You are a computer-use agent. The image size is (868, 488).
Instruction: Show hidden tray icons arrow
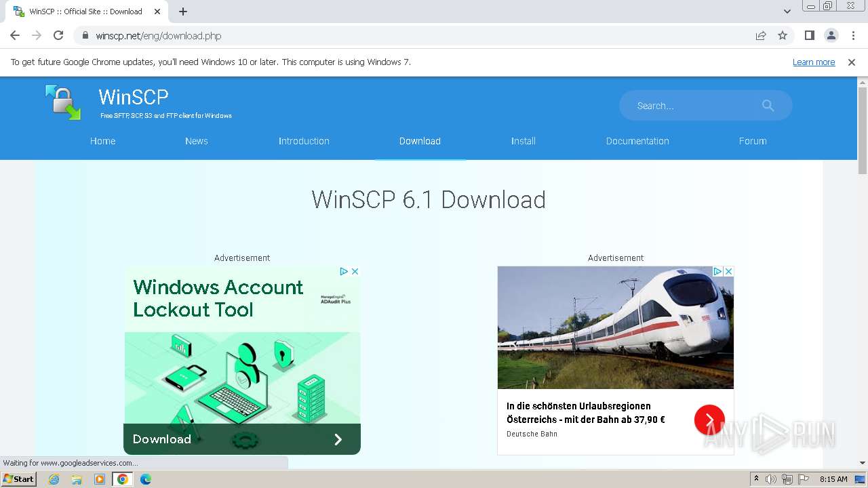point(756,479)
